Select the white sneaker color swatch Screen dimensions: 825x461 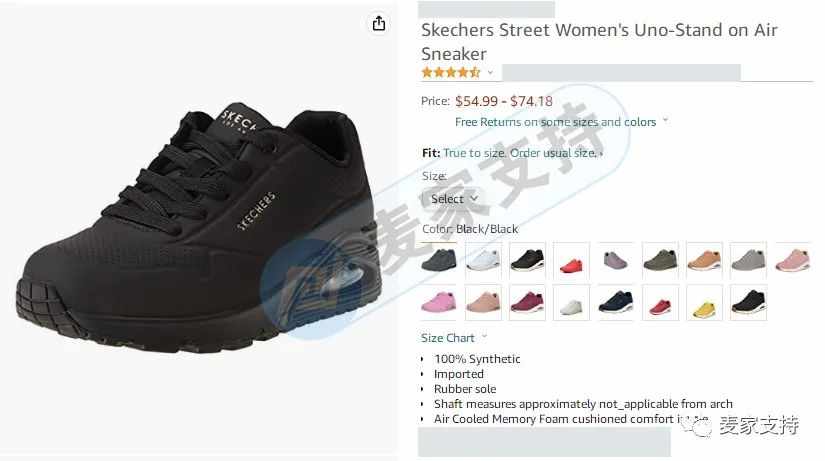click(483, 260)
